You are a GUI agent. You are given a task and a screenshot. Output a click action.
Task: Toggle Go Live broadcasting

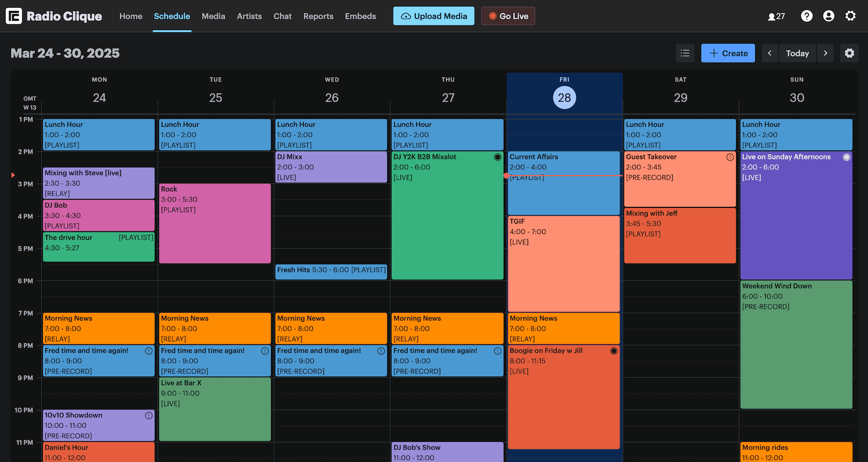coord(508,15)
